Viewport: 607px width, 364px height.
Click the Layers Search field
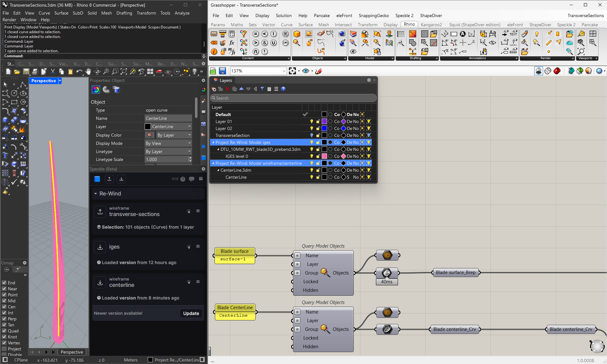pos(293,98)
